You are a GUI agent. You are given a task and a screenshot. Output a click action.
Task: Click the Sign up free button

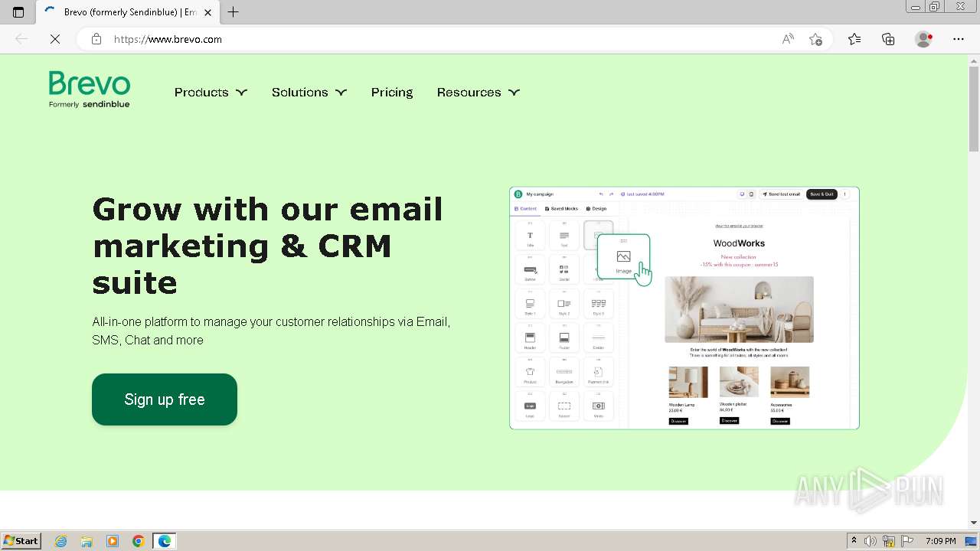coord(165,399)
